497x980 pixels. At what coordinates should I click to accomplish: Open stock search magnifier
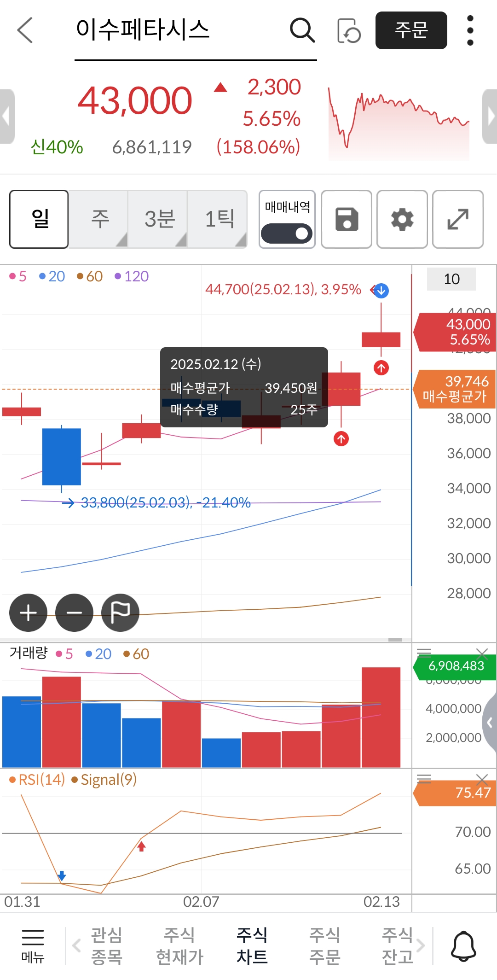[302, 30]
